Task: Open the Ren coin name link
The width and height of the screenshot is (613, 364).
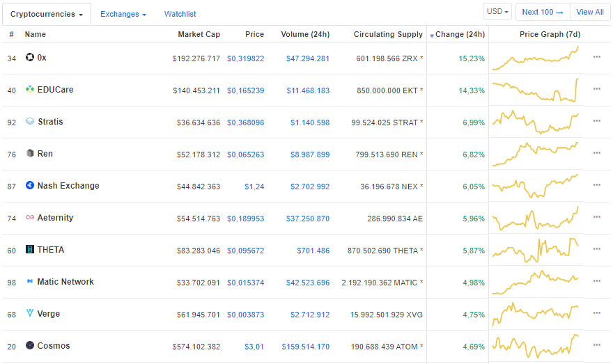Action: 45,154
